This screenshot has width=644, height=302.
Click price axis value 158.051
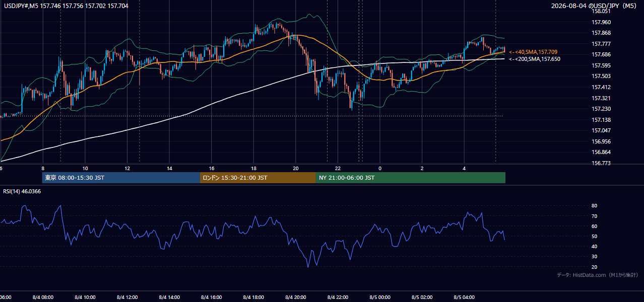coord(601,11)
